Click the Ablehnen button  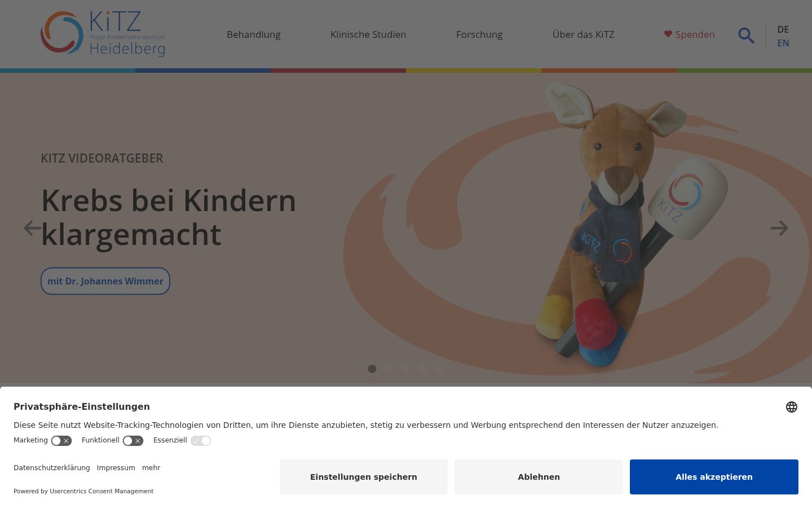click(539, 477)
